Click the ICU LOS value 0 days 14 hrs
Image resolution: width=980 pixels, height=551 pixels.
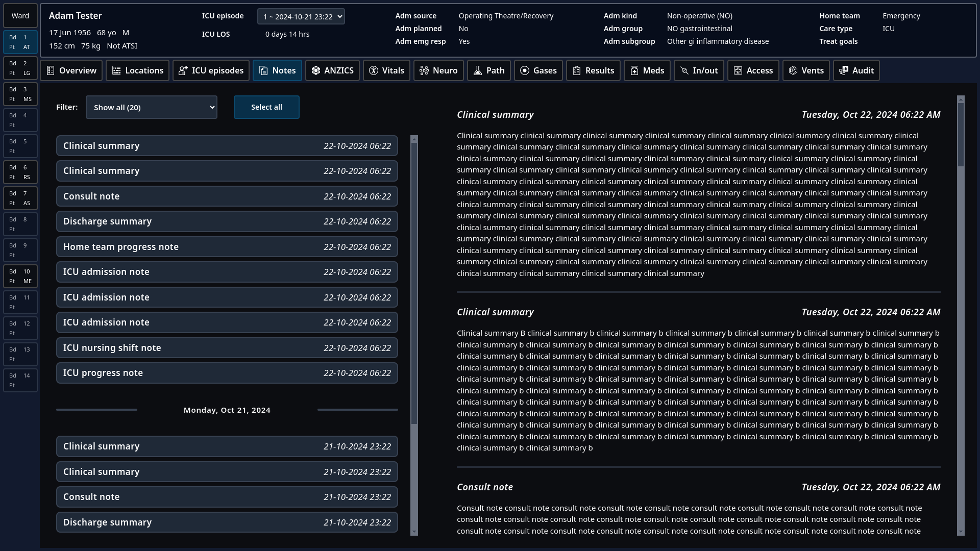(x=287, y=34)
